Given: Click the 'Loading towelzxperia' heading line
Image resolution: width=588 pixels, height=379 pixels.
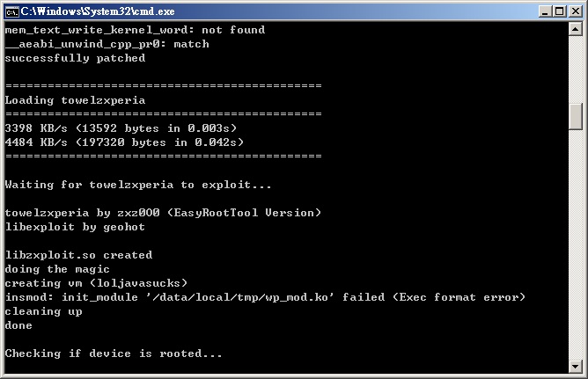Looking at the screenshot, I should coord(75,100).
